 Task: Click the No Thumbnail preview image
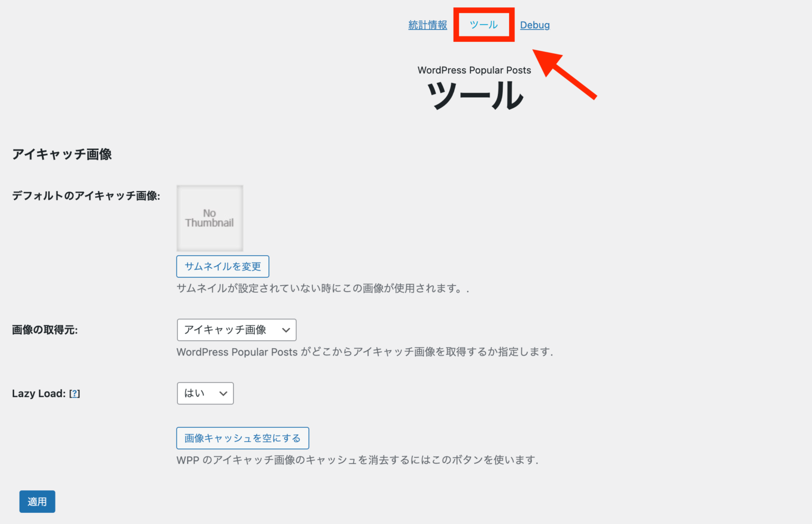[x=210, y=218]
